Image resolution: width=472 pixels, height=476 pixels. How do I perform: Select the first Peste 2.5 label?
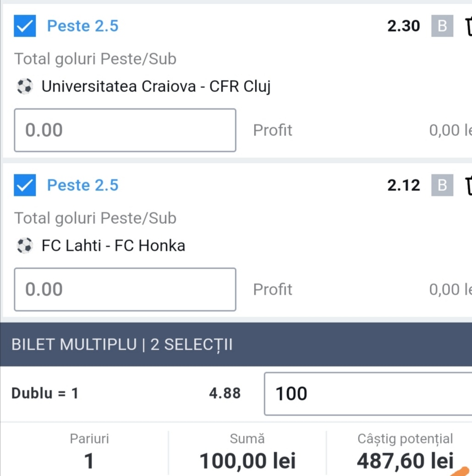[x=82, y=26]
